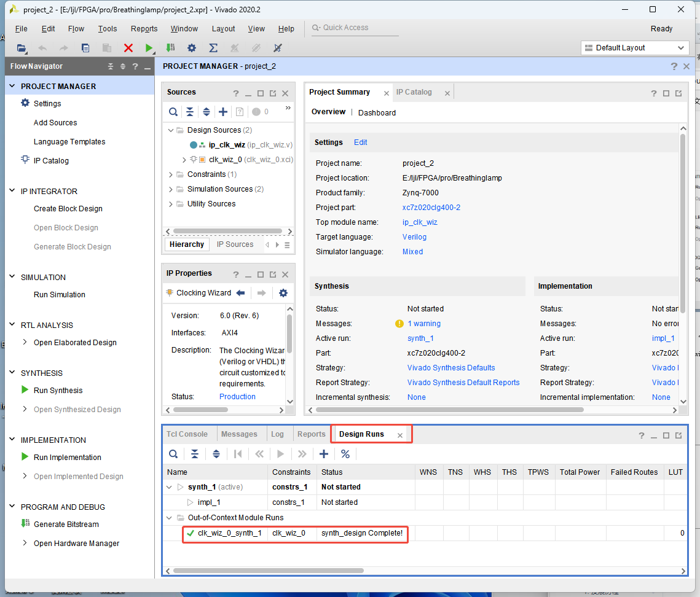Click the 1 warning link
The width and height of the screenshot is (700, 597).
tap(423, 324)
